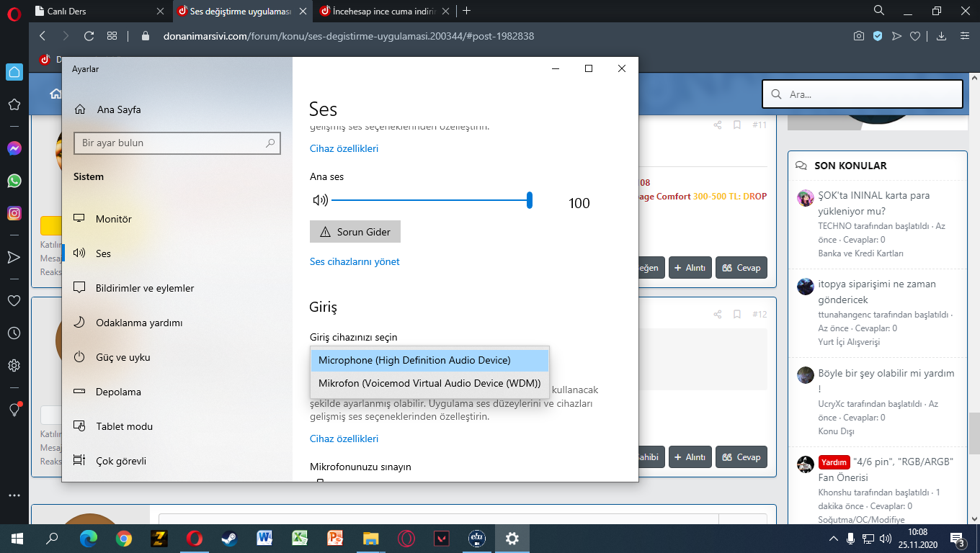Open the star bookmarks icon in Opera sidebar
The image size is (980, 553).
14,105
